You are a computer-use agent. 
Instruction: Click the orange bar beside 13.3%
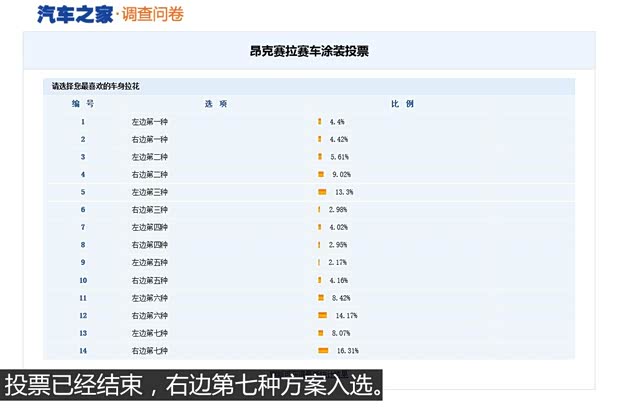[322, 192]
